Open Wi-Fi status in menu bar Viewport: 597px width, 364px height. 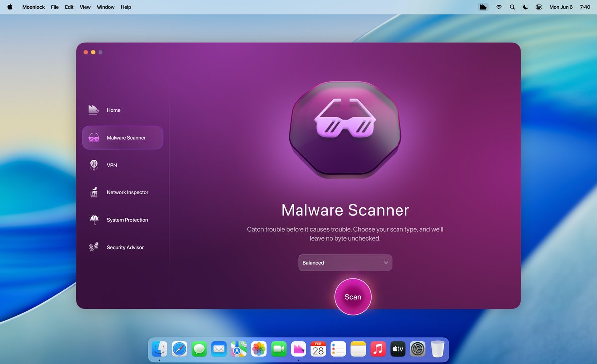coord(498,7)
